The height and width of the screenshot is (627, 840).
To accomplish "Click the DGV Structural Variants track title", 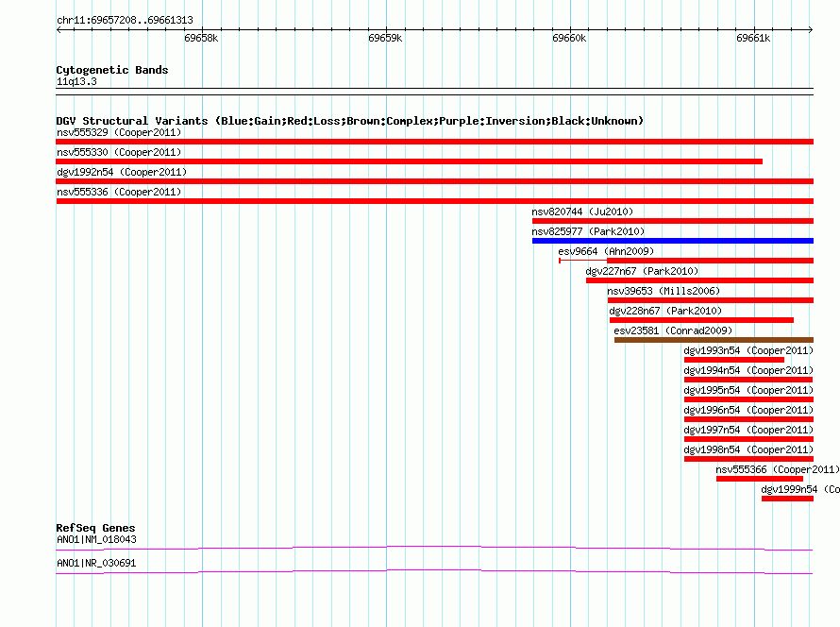I will [350, 121].
